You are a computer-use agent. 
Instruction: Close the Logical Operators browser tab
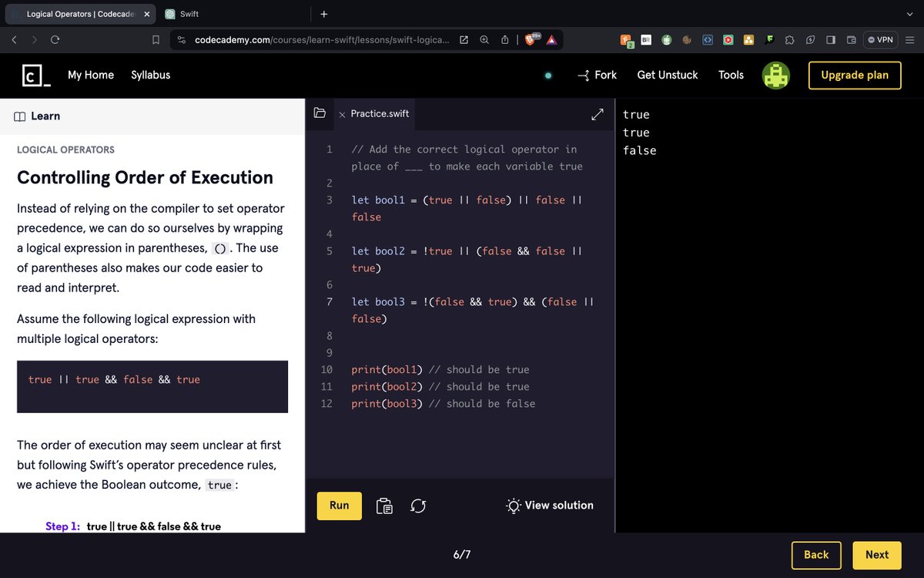pyautogui.click(x=146, y=14)
